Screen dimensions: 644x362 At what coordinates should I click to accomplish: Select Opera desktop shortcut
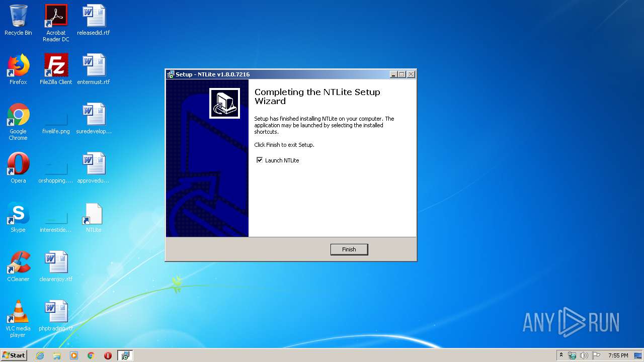tap(18, 168)
